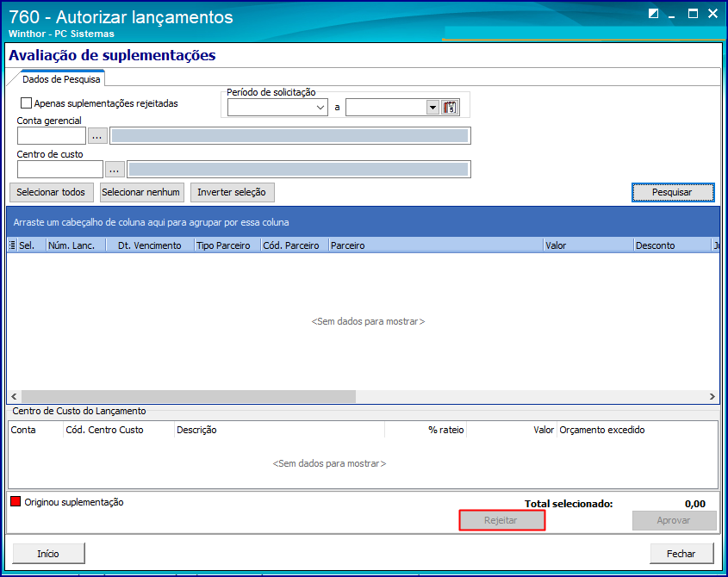Click Selecionar nenhum button

click(141, 192)
